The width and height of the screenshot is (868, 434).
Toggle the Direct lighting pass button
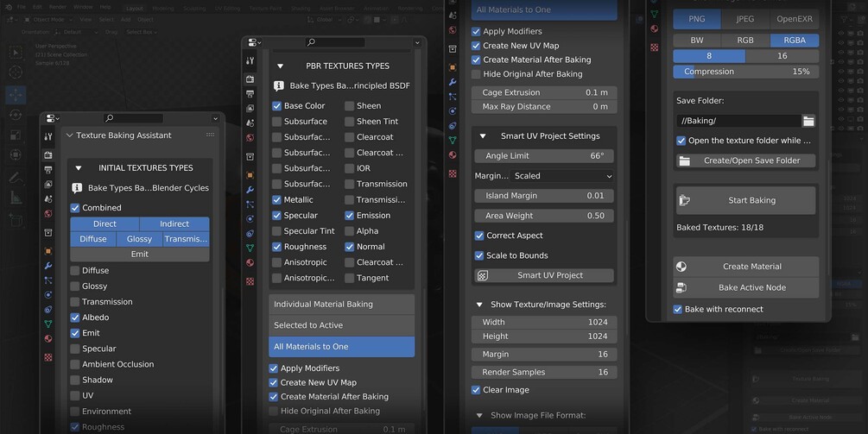click(x=105, y=224)
